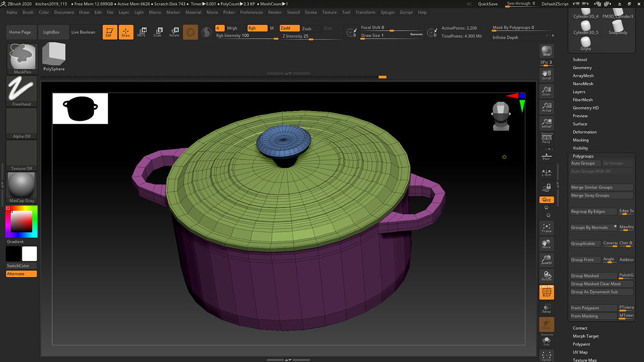
Task: Click the Auto Groups button
Action: tap(586, 163)
